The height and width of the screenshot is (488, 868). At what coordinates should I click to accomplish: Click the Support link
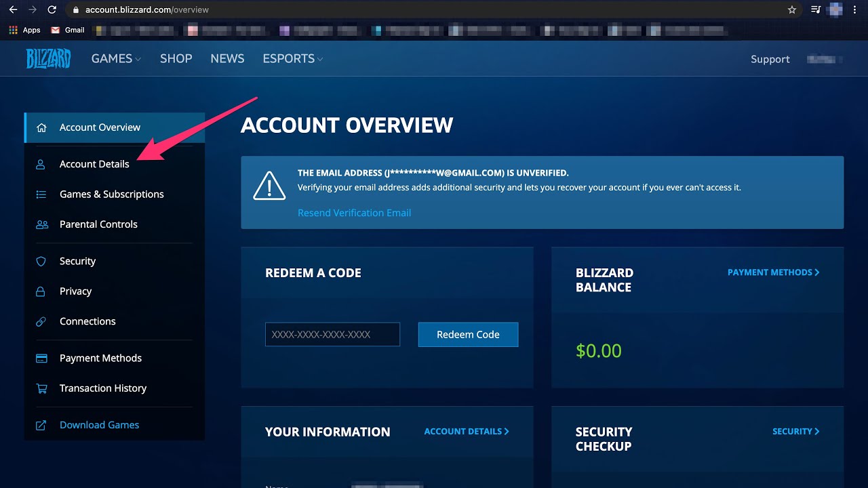[770, 60]
